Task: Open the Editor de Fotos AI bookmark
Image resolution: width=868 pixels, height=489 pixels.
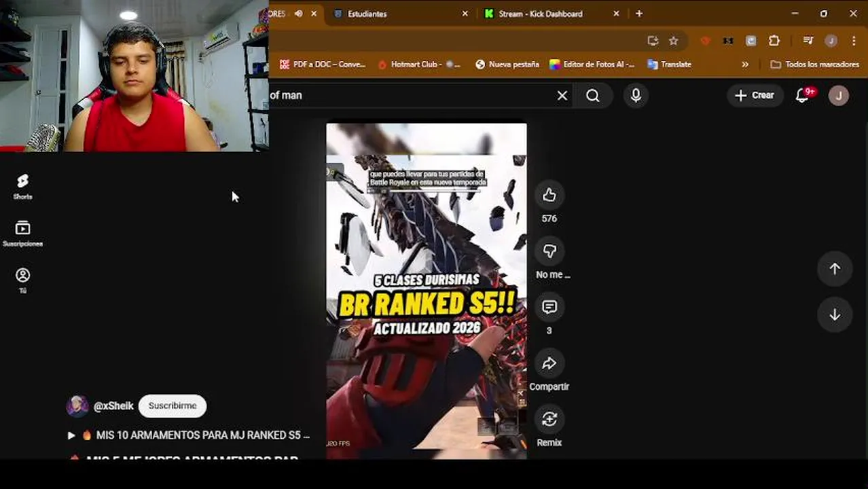Action: click(x=592, y=65)
